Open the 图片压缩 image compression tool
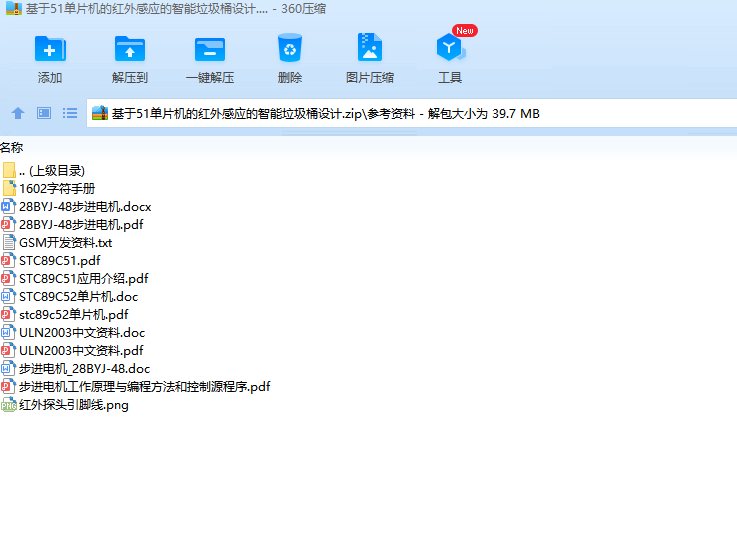Viewport: 737px width, 554px height. 370,47
